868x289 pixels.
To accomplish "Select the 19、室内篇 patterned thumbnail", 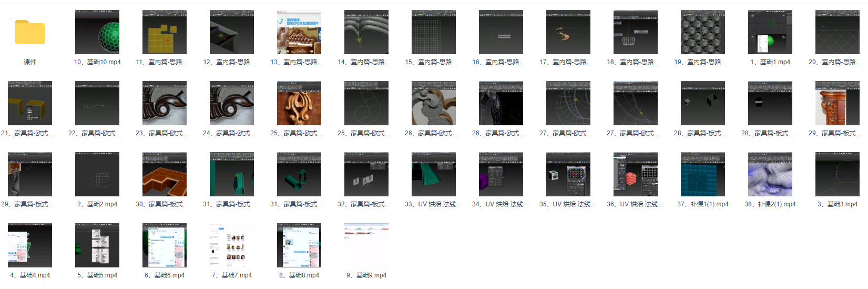I will (x=703, y=32).
